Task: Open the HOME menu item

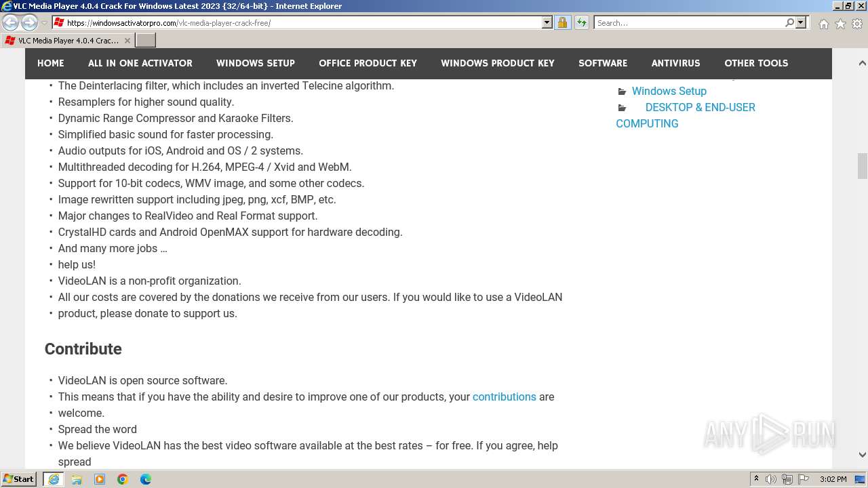Action: click(x=51, y=63)
